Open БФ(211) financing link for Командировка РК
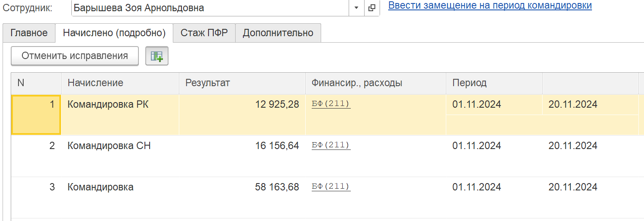This screenshot has width=644, height=221. 331,104
